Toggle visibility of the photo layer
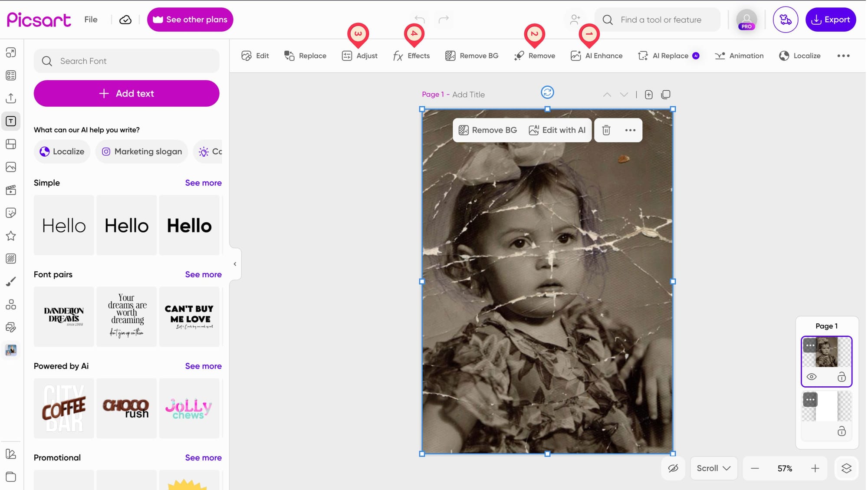This screenshot has height=490, width=868. [811, 377]
